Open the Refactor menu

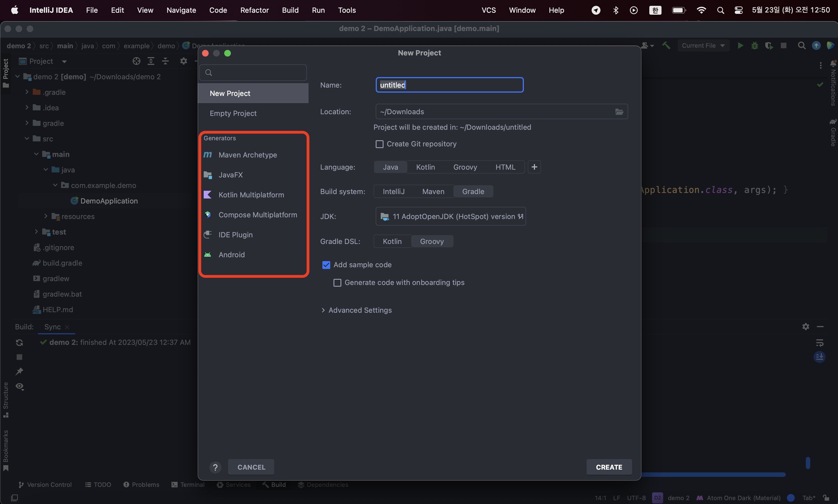coord(254,10)
